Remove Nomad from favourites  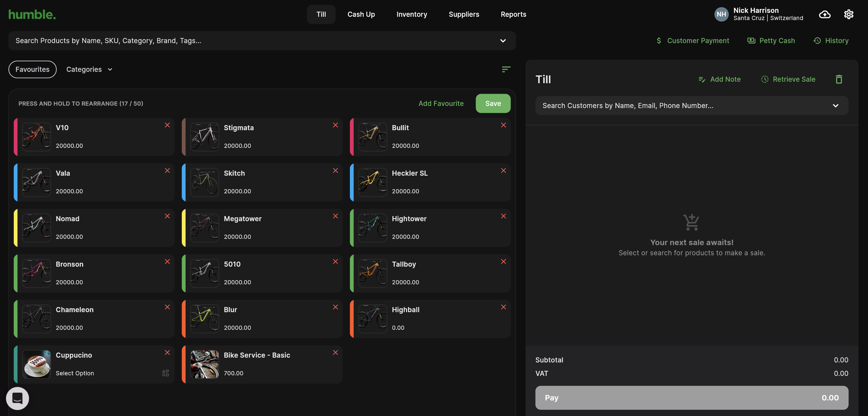pos(167,216)
